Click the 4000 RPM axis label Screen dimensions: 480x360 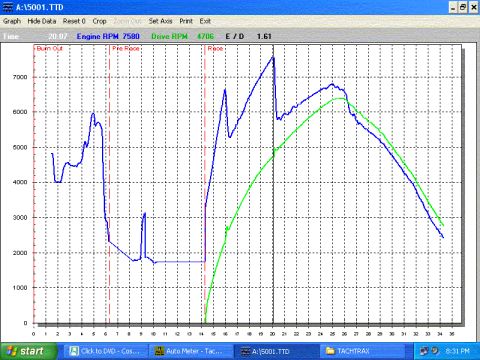point(20,182)
